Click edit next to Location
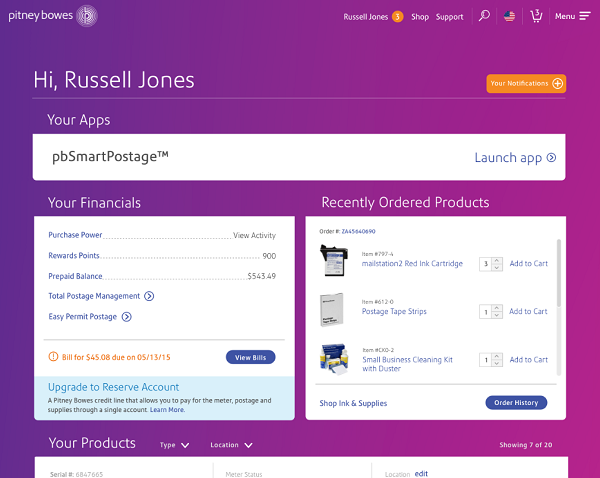Screen dimensions: 600x478 point(421,474)
